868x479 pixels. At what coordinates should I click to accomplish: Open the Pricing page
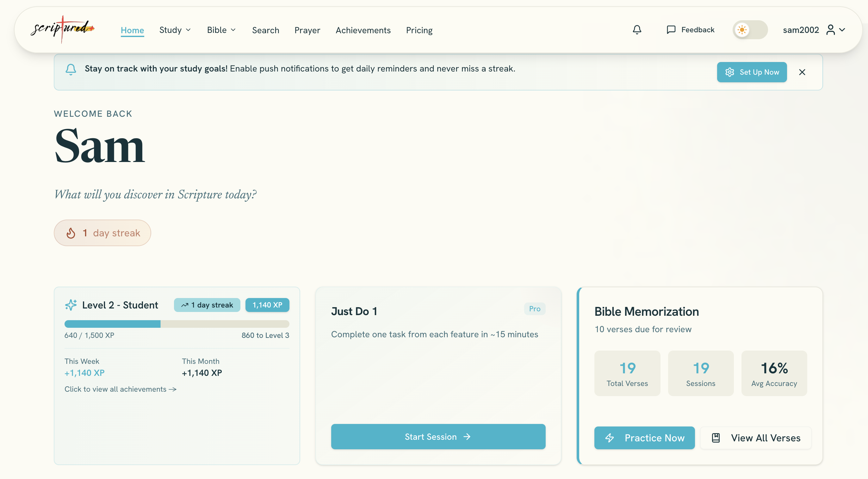[419, 30]
